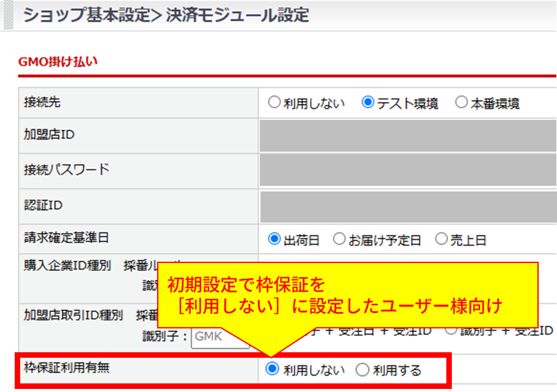Click the 接続パスワード input field

point(408,170)
